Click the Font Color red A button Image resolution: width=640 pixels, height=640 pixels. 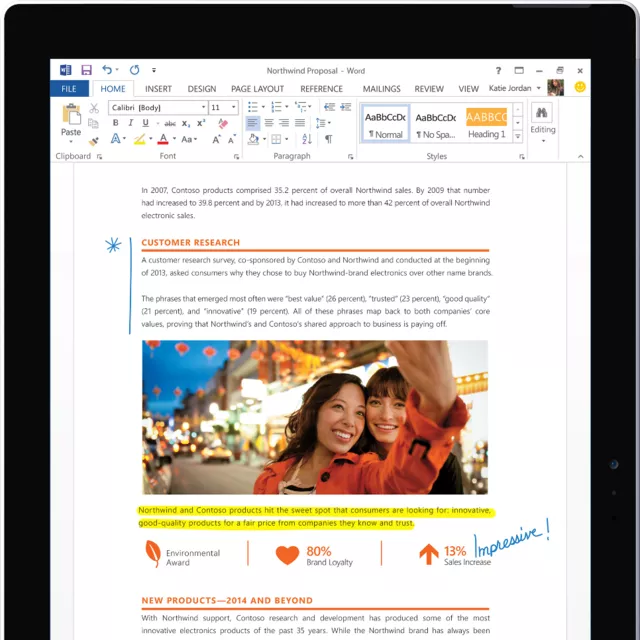click(x=164, y=139)
